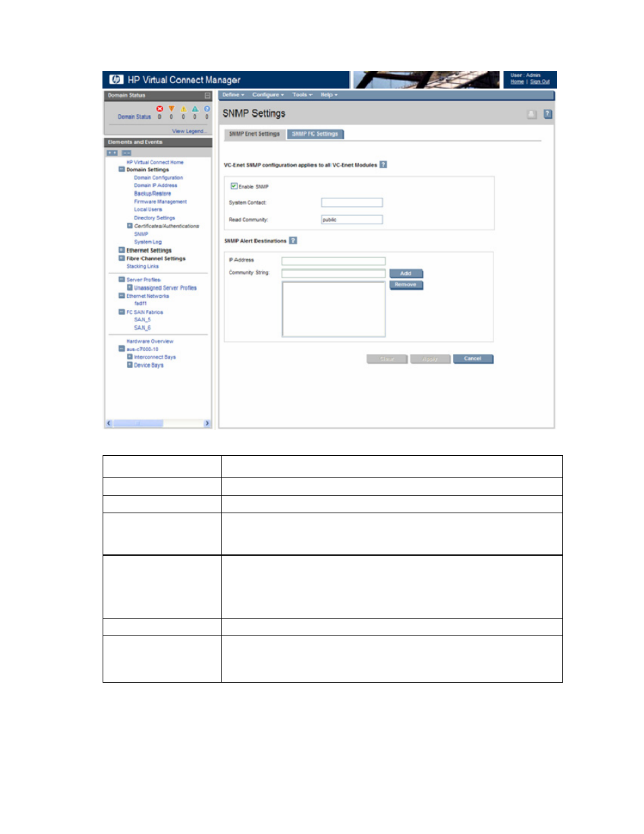The image size is (644, 834).
Task: Open the View Legend link
Action: pyautogui.click(x=189, y=131)
